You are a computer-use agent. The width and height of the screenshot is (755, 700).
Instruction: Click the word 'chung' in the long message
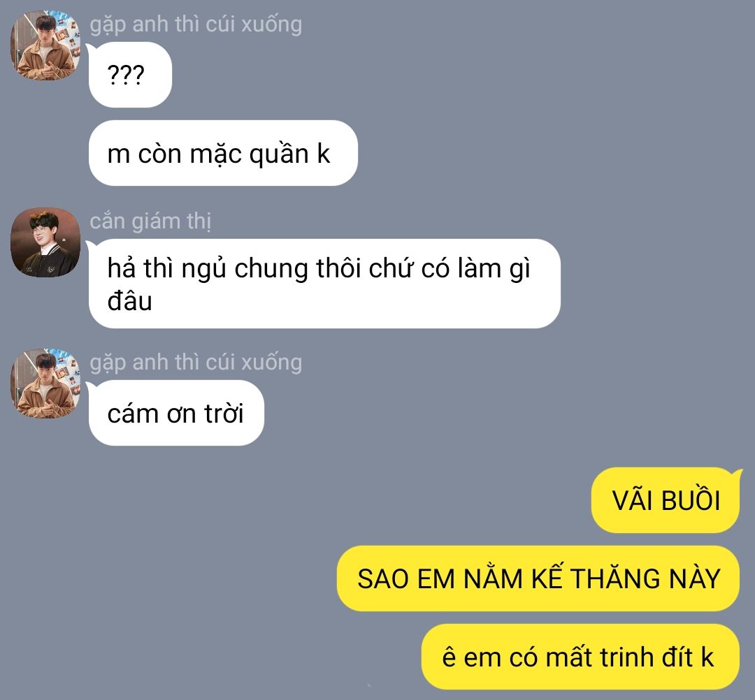click(x=271, y=268)
